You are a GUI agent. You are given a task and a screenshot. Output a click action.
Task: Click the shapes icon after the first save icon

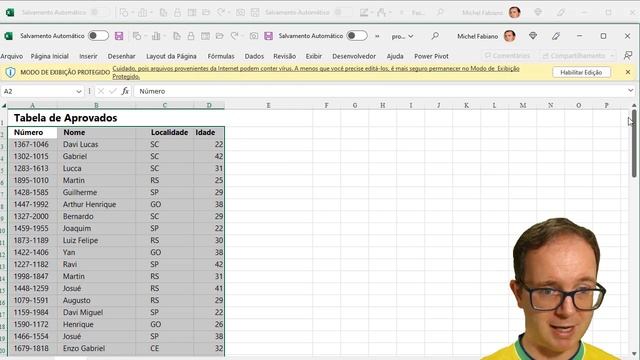[x=137, y=36]
